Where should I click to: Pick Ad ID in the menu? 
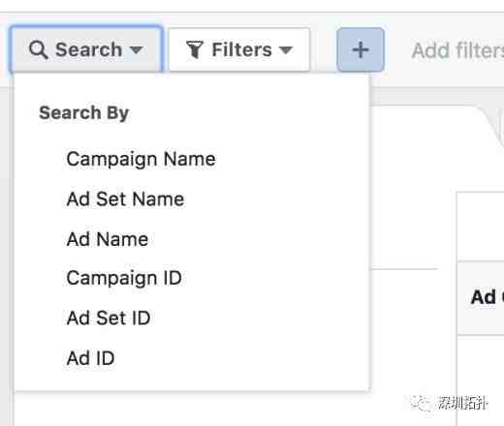tap(90, 358)
